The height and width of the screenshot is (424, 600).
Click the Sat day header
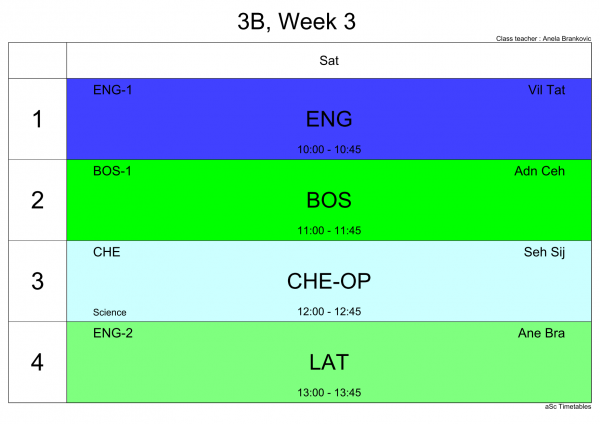click(329, 60)
